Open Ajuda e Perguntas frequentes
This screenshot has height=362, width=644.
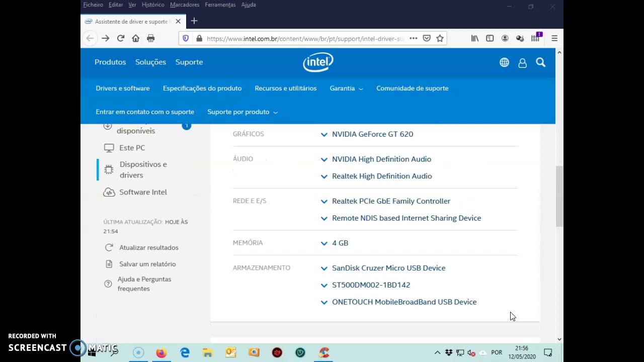[144, 284]
